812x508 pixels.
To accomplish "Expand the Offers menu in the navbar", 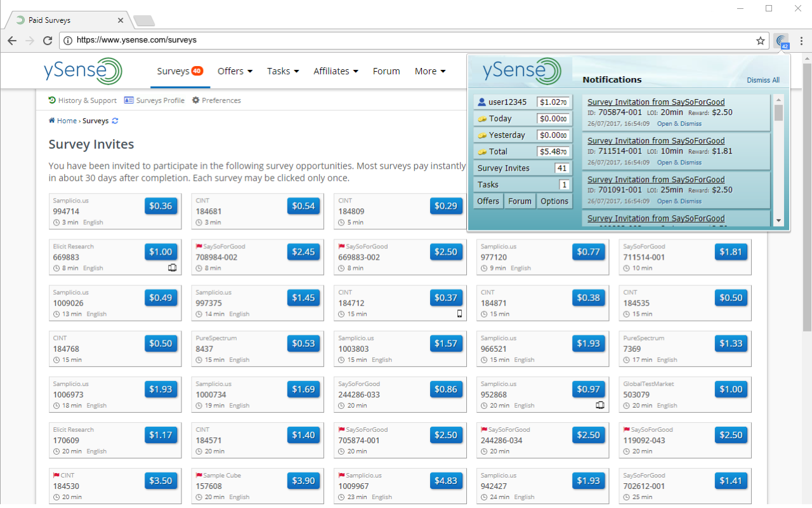I will (x=234, y=71).
